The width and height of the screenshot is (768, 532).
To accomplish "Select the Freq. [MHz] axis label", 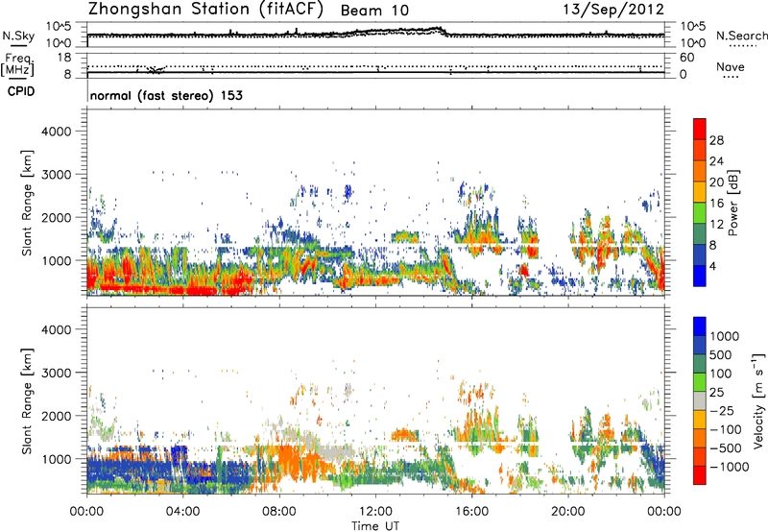I will tap(17, 65).
